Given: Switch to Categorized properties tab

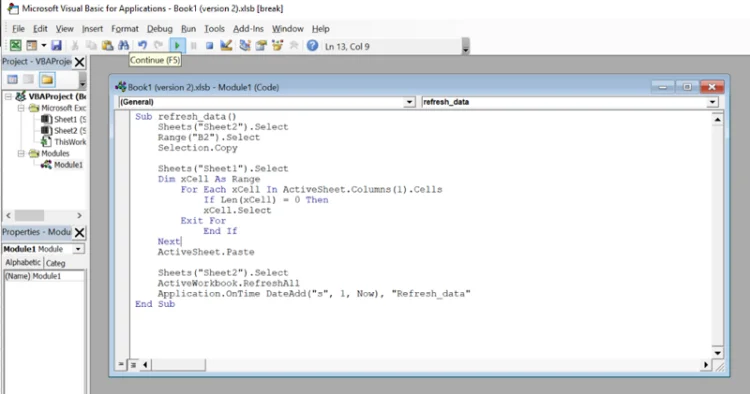Looking at the screenshot, I should point(55,263).
